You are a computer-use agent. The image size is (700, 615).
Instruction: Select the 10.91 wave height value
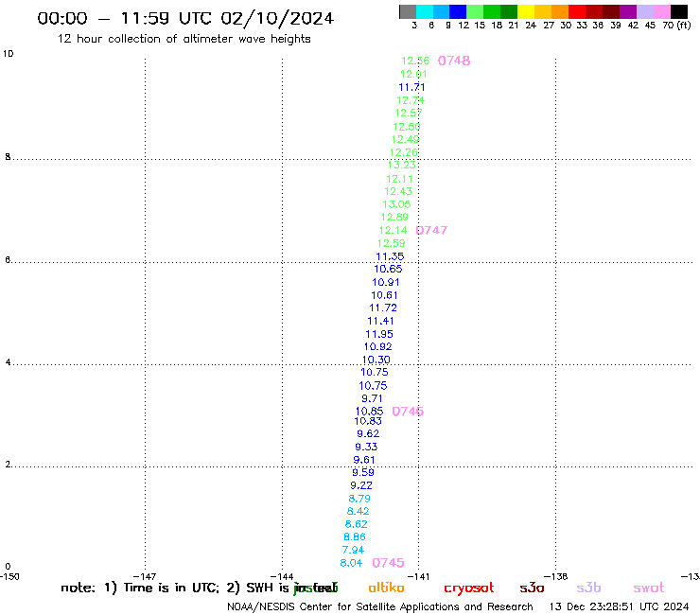tap(386, 282)
